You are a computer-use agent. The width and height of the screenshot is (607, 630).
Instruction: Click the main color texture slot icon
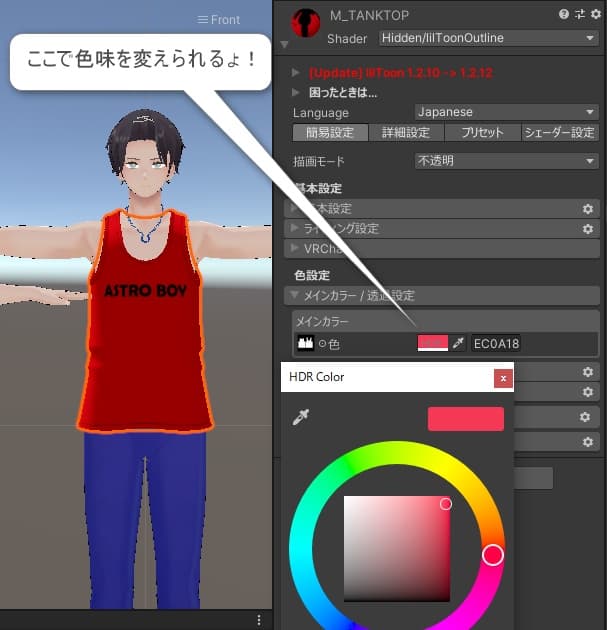tap(305, 344)
